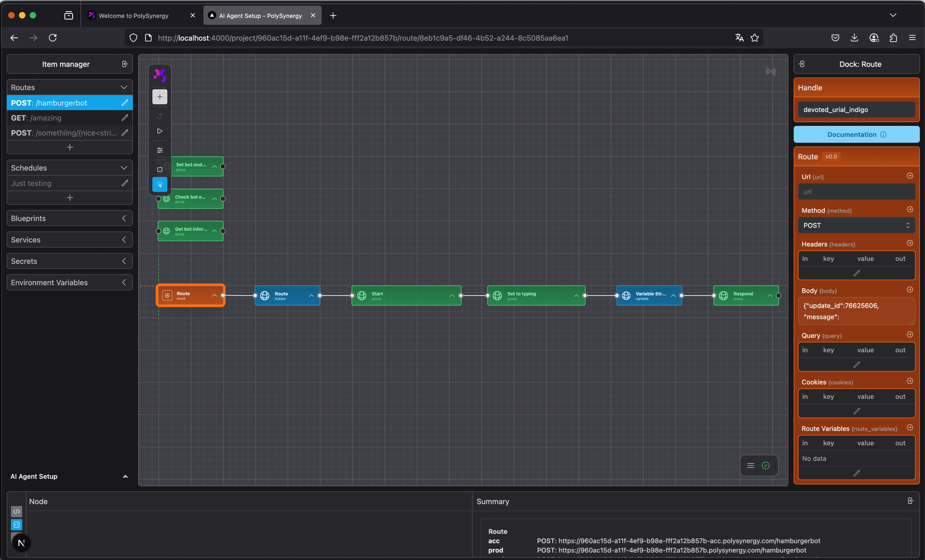Toggle the Method output circle icon
Image resolution: width=925 pixels, height=560 pixels.
909,210
